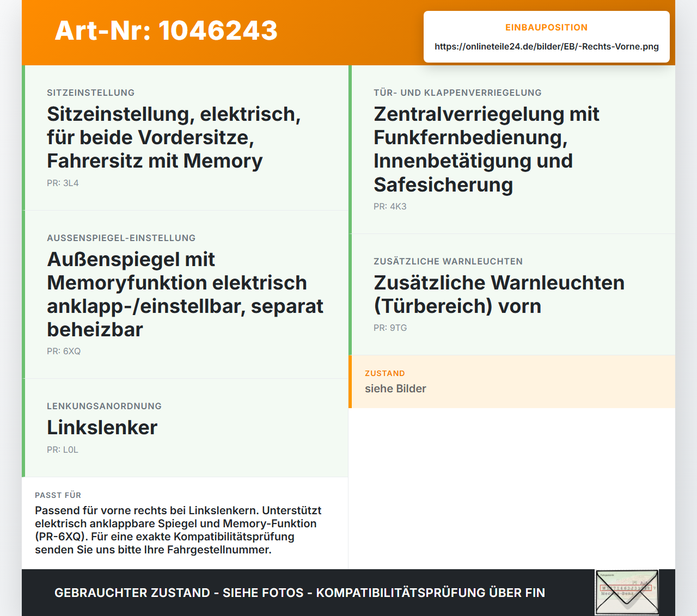Click the PR: 9TG code
697x616 pixels.
pyautogui.click(x=390, y=328)
